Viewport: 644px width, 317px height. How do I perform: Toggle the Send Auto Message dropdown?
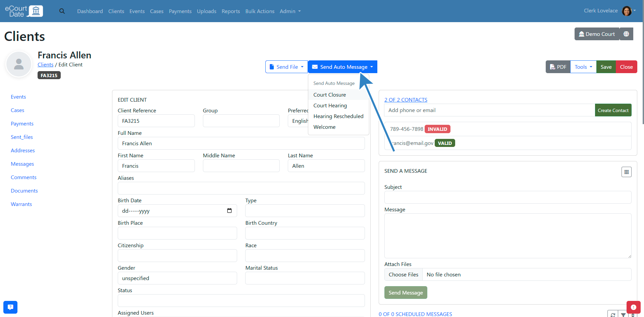coord(342,67)
